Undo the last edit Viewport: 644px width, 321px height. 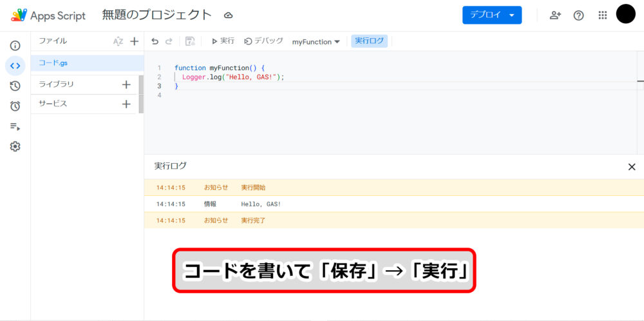(155, 41)
